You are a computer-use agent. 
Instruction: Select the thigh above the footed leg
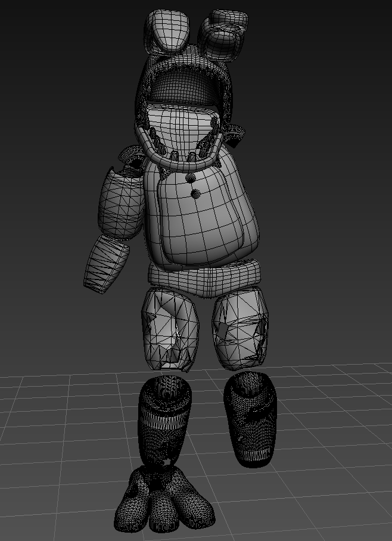(170, 329)
